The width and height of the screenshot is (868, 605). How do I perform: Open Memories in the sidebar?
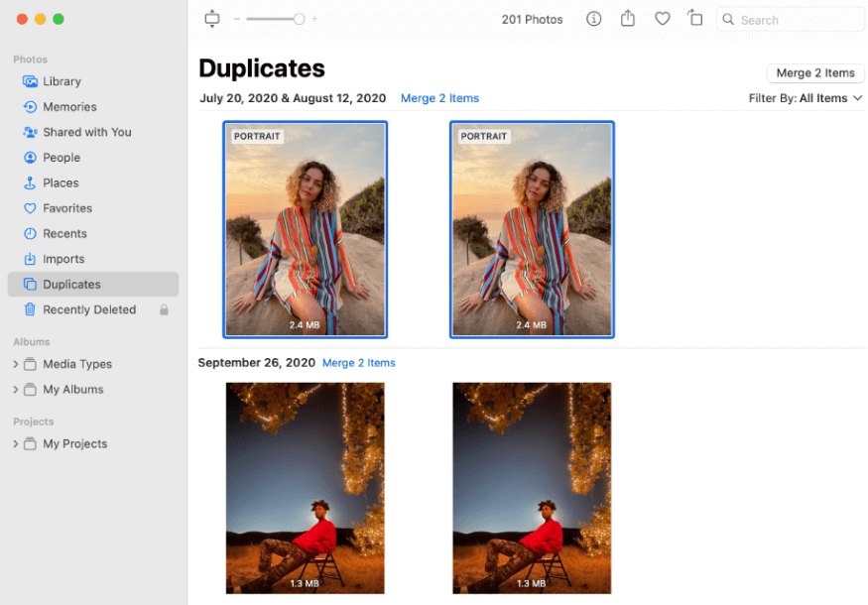[69, 107]
